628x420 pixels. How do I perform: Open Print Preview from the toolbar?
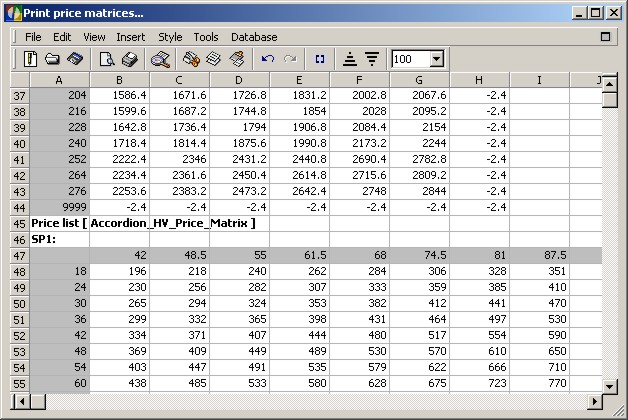click(107, 59)
